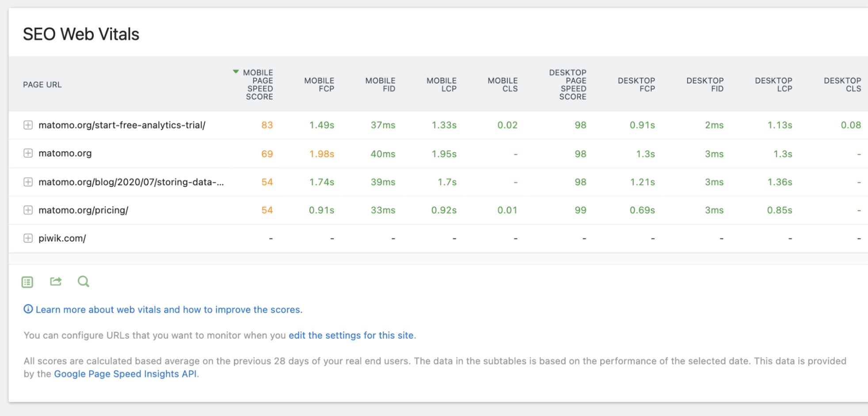Sort the table by Mobile FCP
This screenshot has width=868, height=416.
point(319,84)
